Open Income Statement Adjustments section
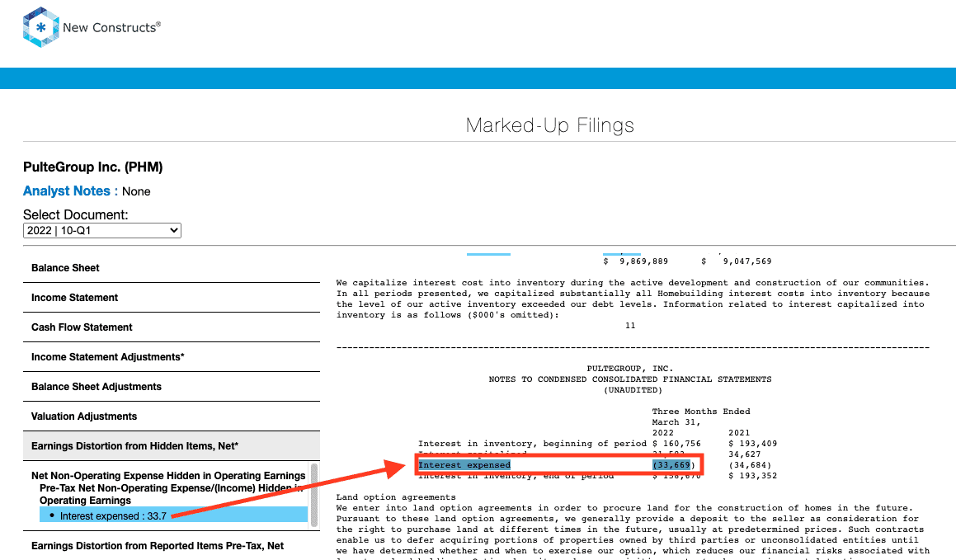 (172, 357)
